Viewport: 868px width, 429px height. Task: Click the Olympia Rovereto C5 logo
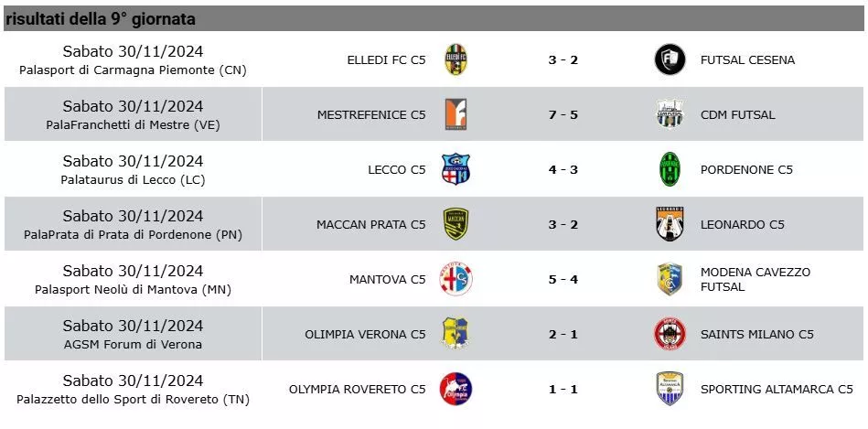[x=455, y=389]
